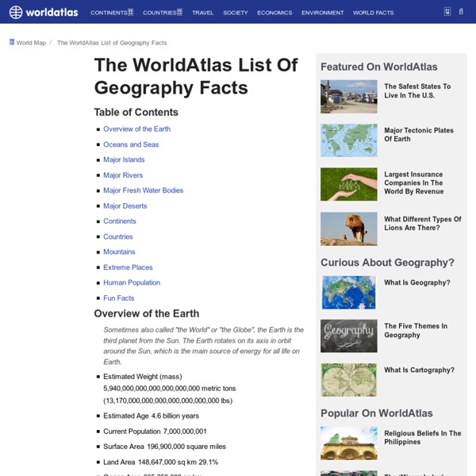Open Religious Beliefs In The Philippines article
The width and height of the screenshot is (476, 476).
(x=423, y=437)
